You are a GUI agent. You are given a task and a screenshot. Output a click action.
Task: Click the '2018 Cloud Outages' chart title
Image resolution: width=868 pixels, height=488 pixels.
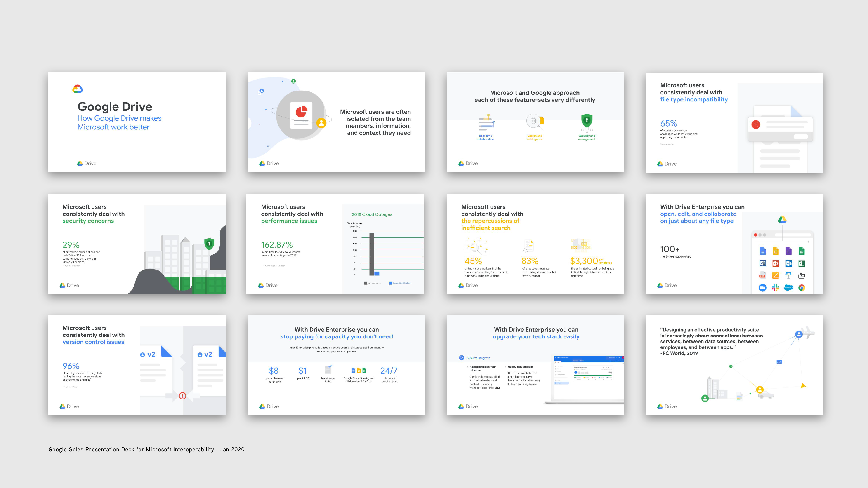(x=372, y=214)
